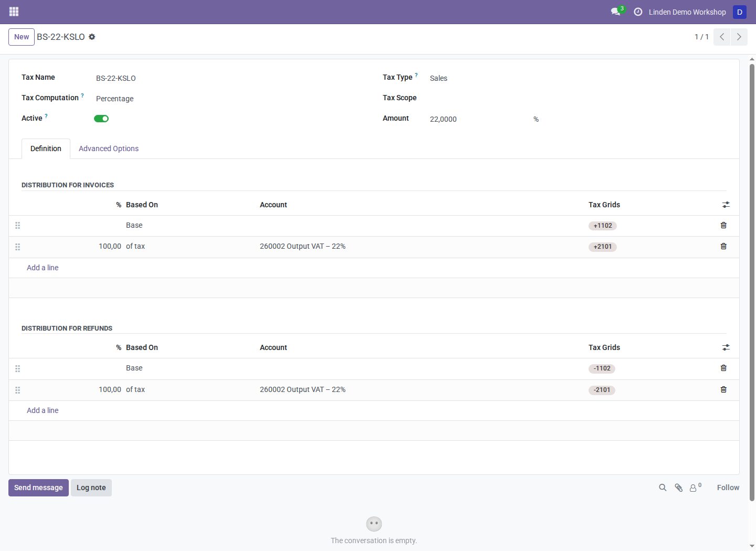
Task: Open the attachments paperclip
Action: pos(678,488)
